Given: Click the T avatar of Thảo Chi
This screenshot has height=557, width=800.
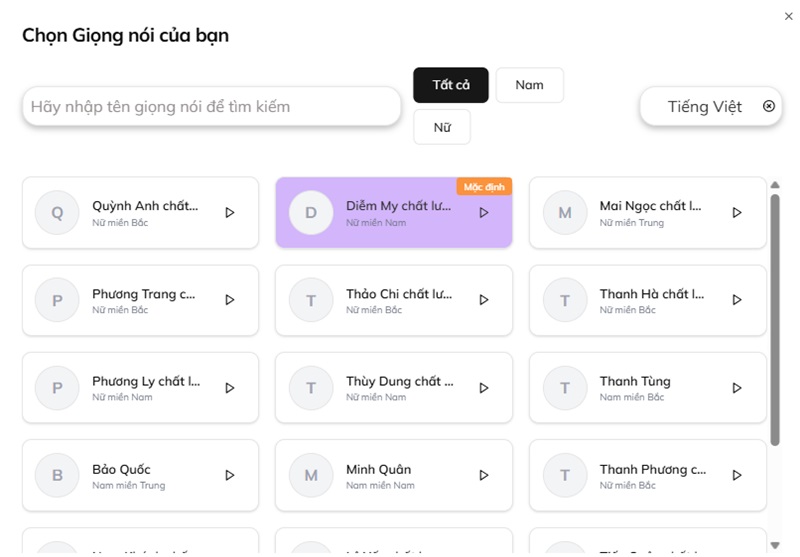Looking at the screenshot, I should [311, 300].
